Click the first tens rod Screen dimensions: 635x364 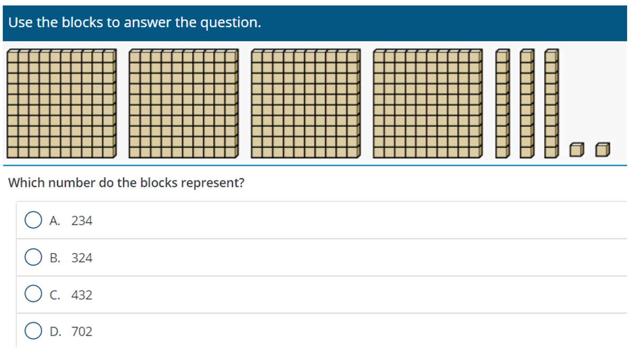pyautogui.click(x=503, y=104)
